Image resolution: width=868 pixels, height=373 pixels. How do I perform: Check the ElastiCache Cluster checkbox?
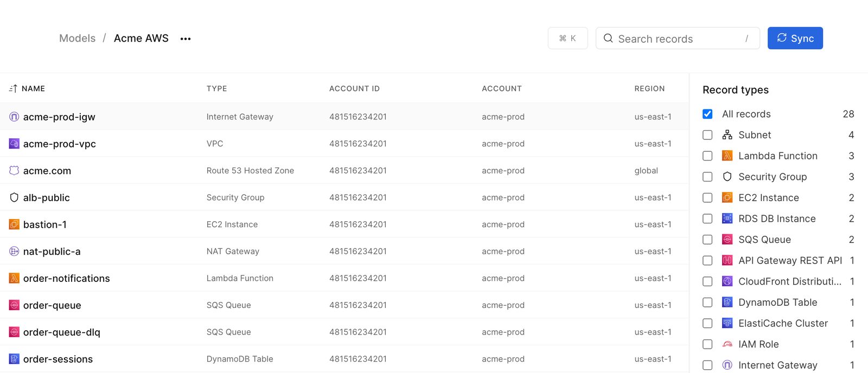[x=707, y=323]
